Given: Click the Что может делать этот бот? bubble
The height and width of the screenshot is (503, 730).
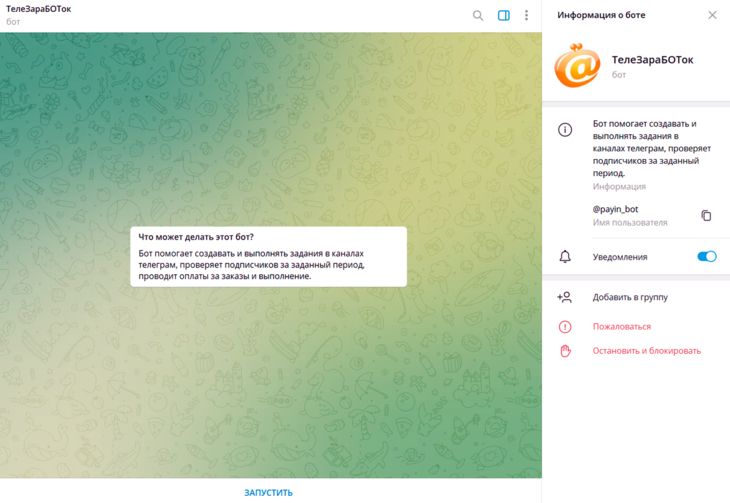Looking at the screenshot, I should 268,257.
